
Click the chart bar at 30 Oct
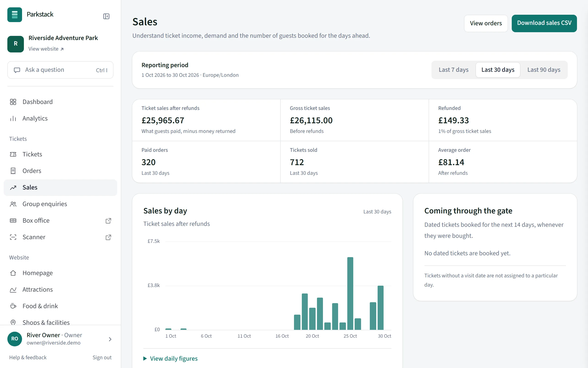point(381,308)
